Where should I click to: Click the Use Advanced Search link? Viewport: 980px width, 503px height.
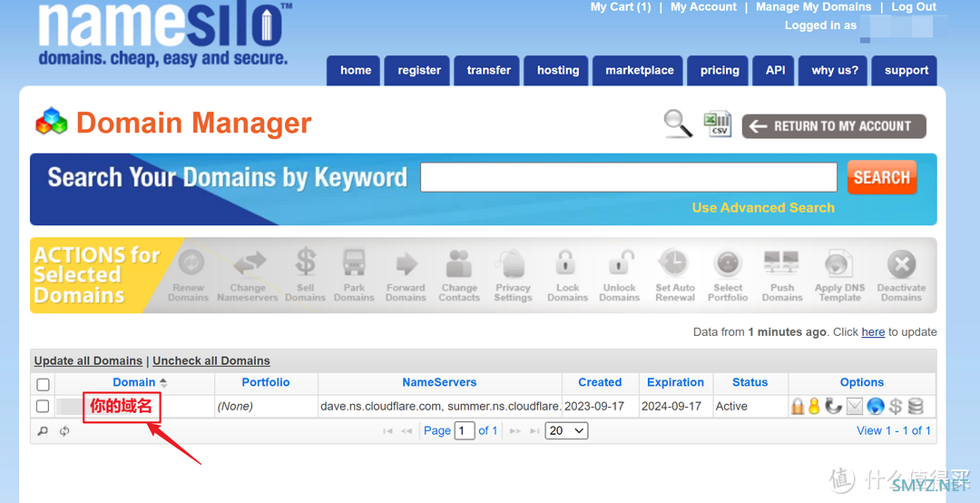coord(763,208)
